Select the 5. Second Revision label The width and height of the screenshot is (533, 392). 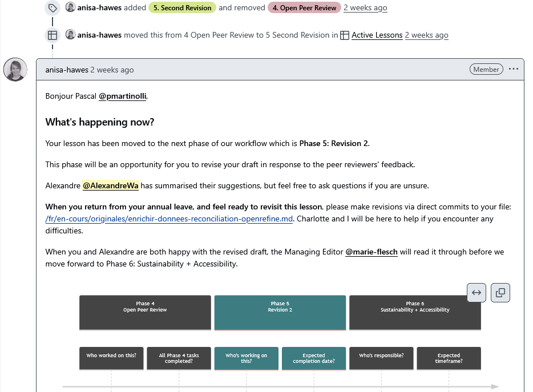tap(182, 8)
